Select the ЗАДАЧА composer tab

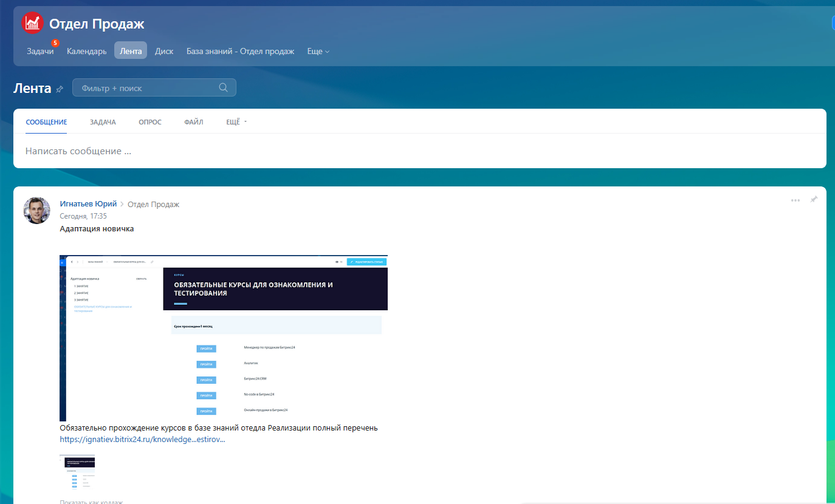coord(103,122)
